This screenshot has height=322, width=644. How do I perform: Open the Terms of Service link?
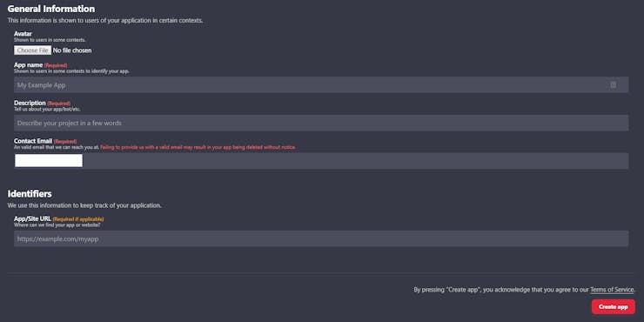(x=612, y=290)
